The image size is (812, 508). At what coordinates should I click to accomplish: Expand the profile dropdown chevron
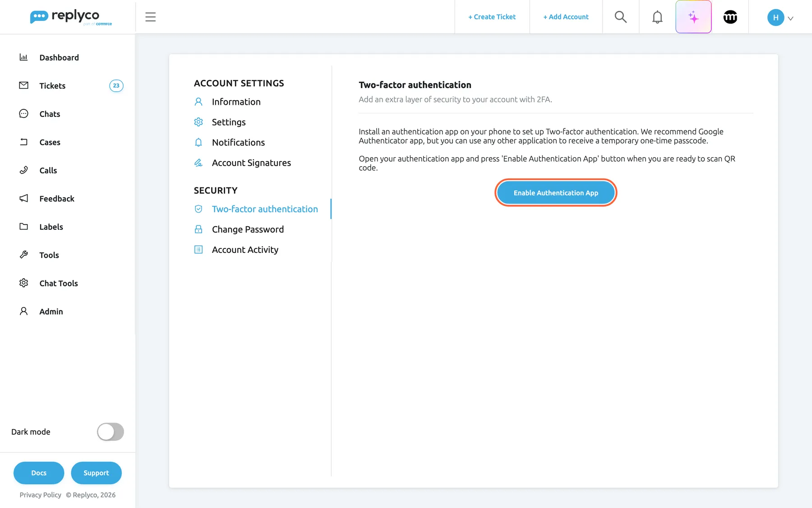pos(790,19)
